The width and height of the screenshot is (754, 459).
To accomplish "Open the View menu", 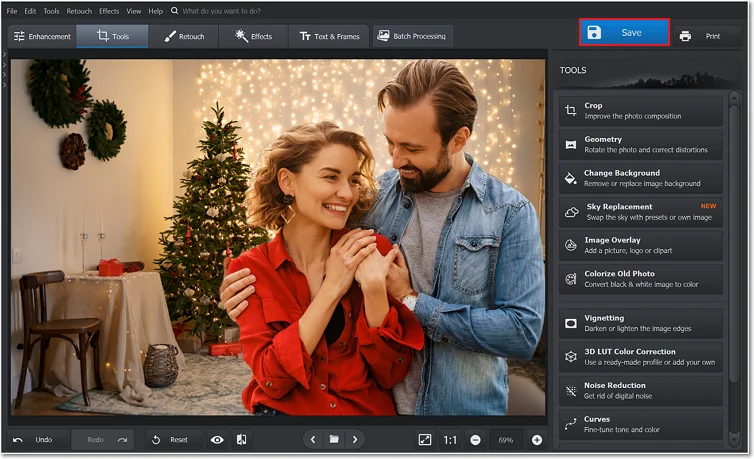I will tap(134, 11).
